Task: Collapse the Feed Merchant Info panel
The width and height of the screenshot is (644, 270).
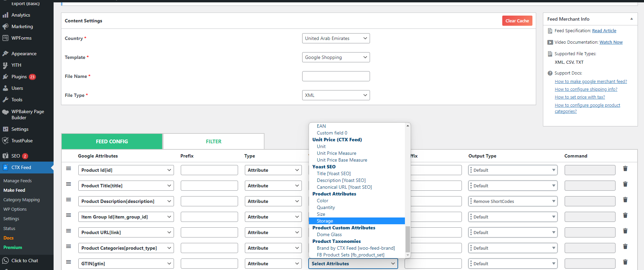Action: [x=631, y=19]
